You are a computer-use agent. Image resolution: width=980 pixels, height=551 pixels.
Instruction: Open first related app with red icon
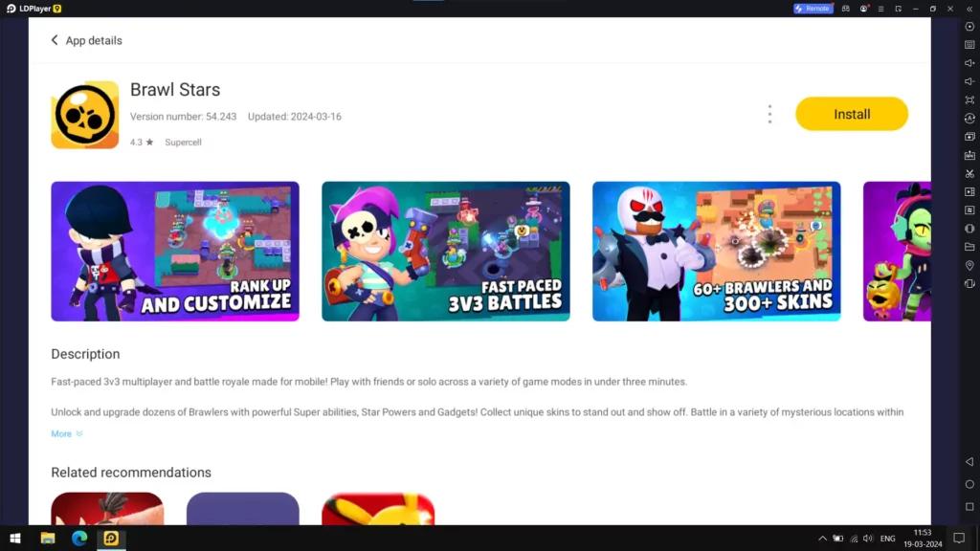pos(107,509)
